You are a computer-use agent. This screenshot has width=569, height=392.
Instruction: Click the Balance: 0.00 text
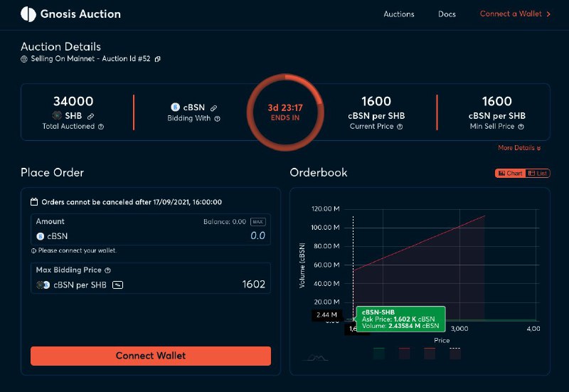[x=225, y=222]
